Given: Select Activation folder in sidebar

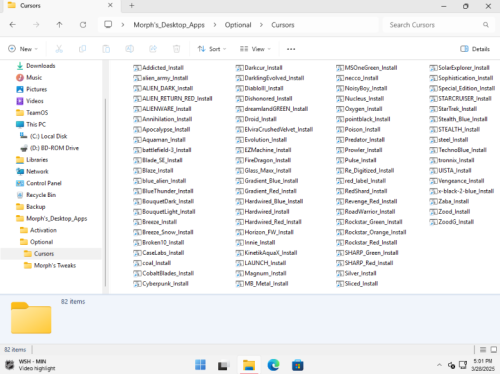Looking at the screenshot, I should (x=43, y=230).
